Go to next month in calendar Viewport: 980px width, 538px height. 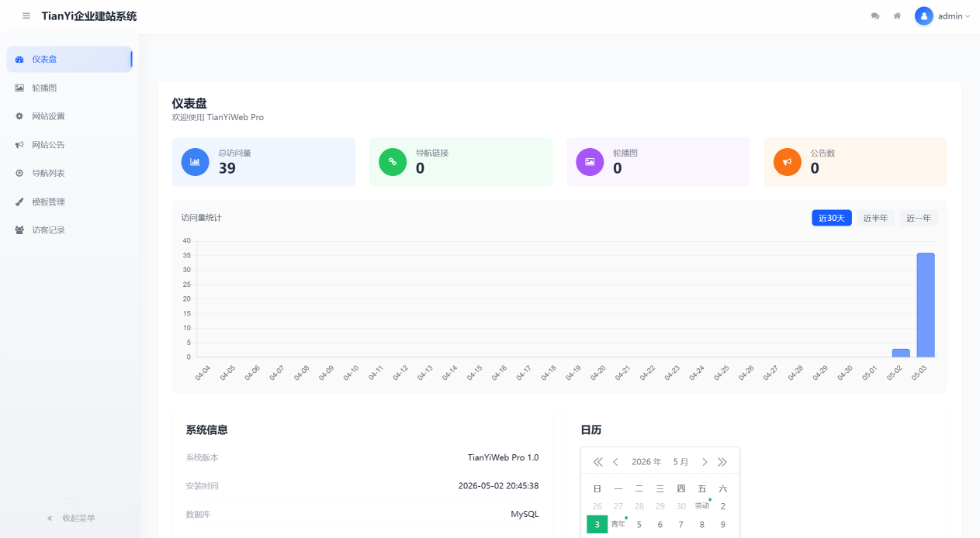705,462
